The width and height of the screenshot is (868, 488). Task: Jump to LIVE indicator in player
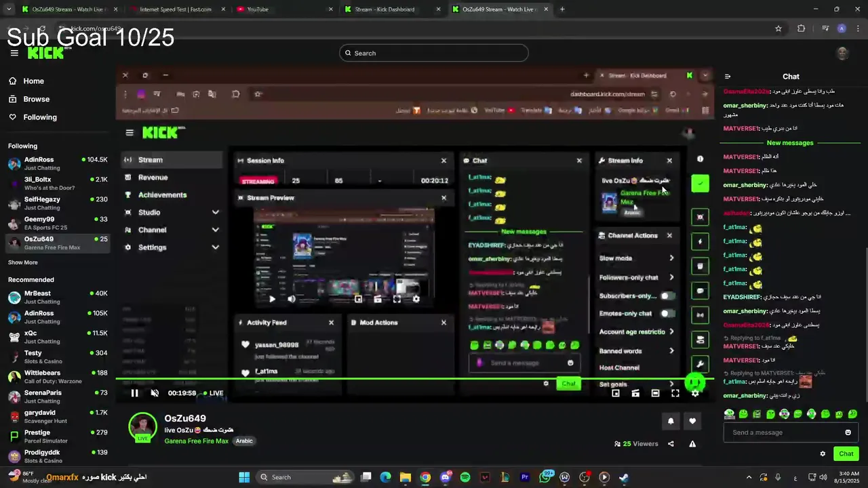[212, 393]
